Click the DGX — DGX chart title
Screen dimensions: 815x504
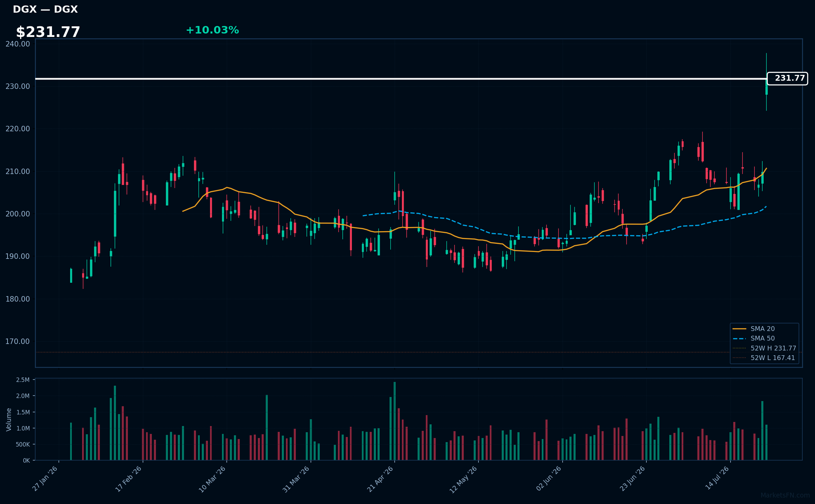point(45,9)
